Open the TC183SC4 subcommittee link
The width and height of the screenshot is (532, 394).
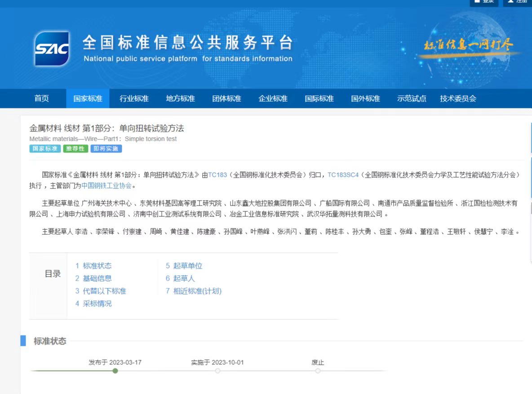343,175
